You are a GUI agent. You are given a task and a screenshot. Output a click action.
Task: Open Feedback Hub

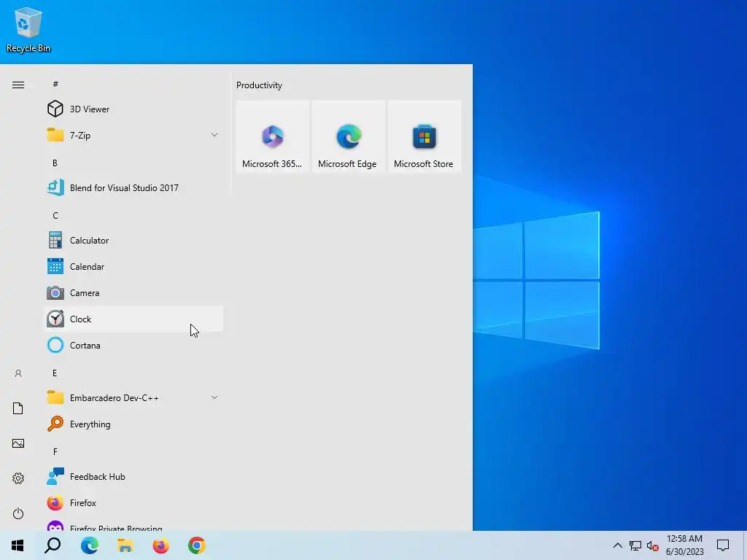(x=133, y=477)
